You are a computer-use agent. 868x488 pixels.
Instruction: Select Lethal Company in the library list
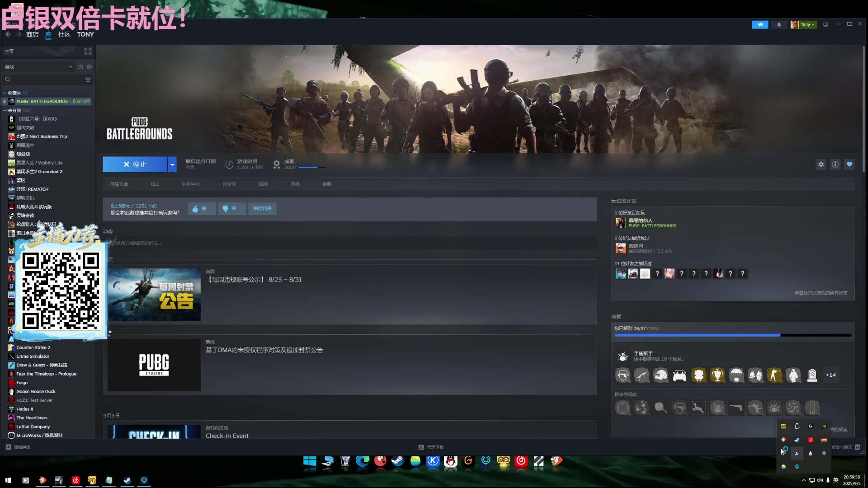(x=33, y=427)
